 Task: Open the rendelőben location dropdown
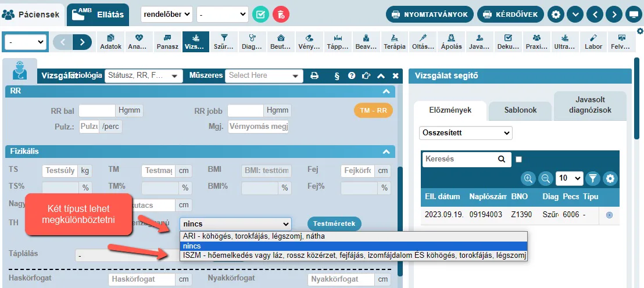click(167, 15)
